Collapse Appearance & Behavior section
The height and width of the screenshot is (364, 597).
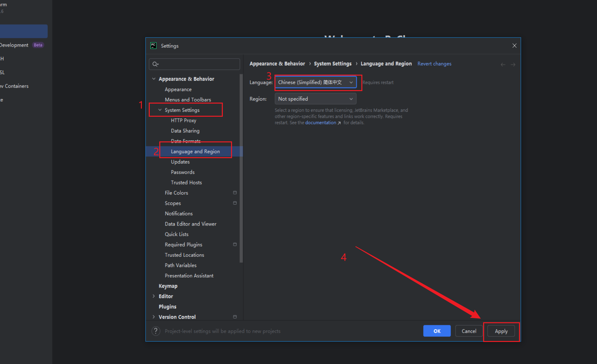[154, 79]
